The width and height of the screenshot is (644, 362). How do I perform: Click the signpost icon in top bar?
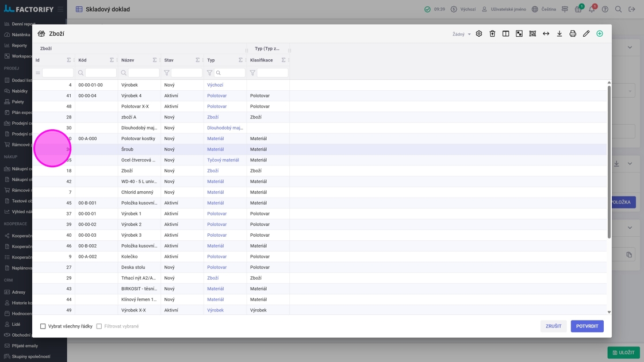565,9
